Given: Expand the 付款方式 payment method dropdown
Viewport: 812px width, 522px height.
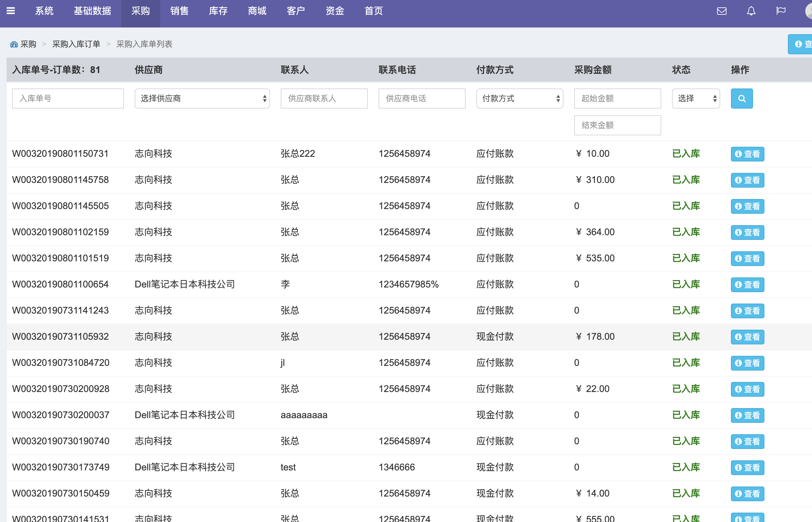Looking at the screenshot, I should [520, 99].
